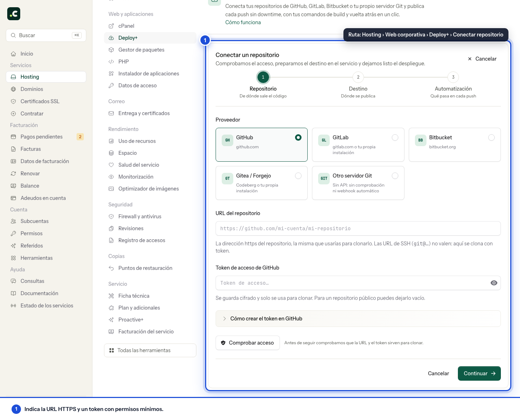Click the shield icon beside Certificados SSL
This screenshot has height=420, width=520.
coord(13,101)
